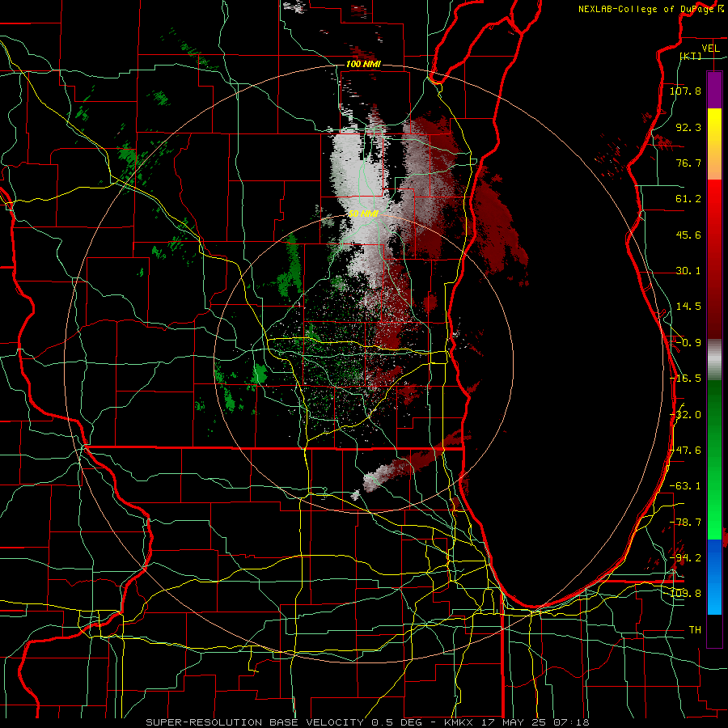This screenshot has width=728, height=728.
Task: Click the KMKX 17 MAY 25 07:18 timestamp
Action: [517, 722]
